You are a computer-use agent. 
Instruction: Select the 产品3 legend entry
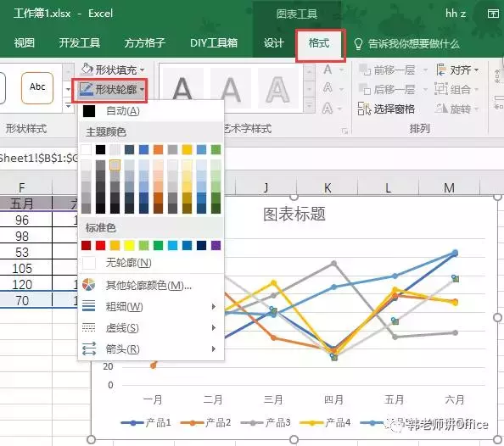point(266,422)
